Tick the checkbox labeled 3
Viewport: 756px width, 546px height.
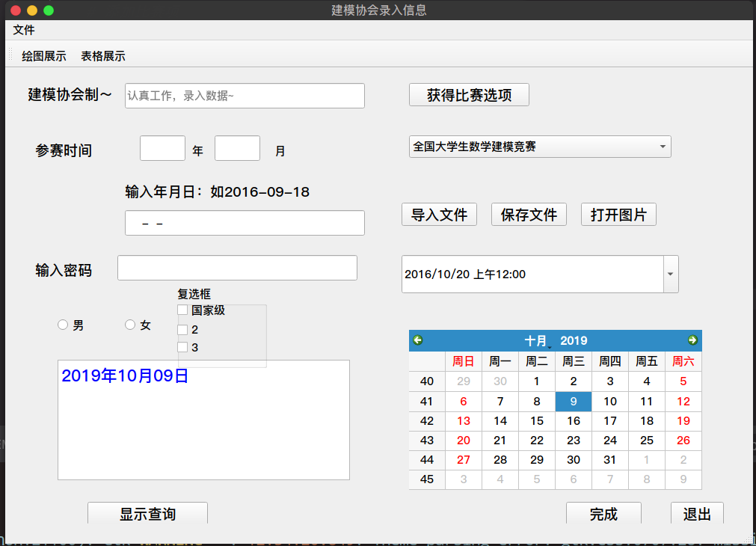182,348
